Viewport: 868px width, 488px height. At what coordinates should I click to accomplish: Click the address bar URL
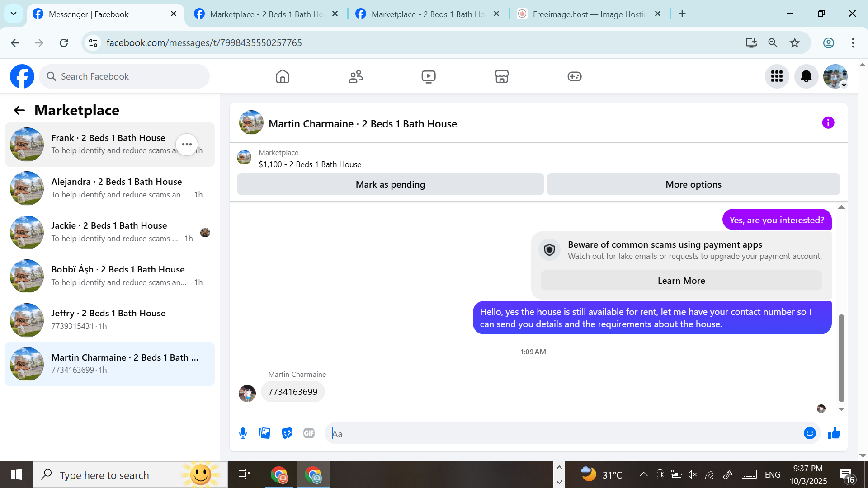pyautogui.click(x=204, y=43)
